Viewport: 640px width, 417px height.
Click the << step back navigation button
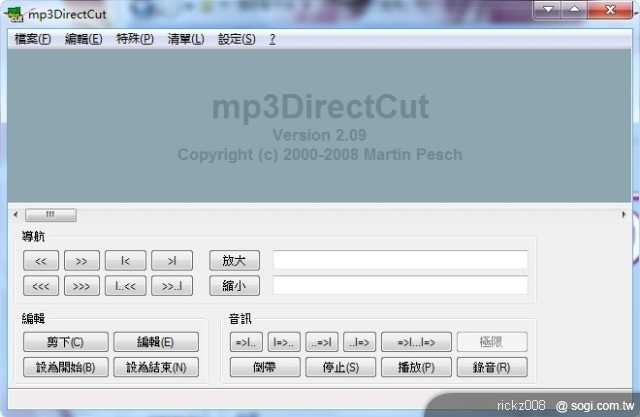[x=41, y=261]
